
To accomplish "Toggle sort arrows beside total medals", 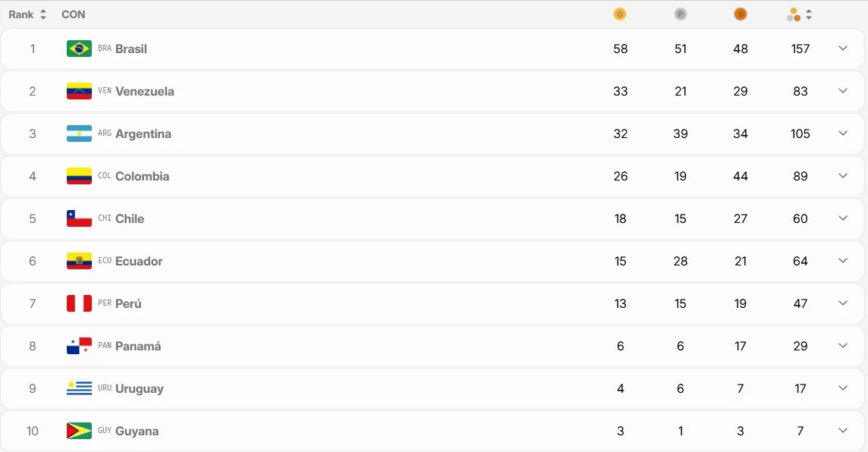I will (x=809, y=14).
